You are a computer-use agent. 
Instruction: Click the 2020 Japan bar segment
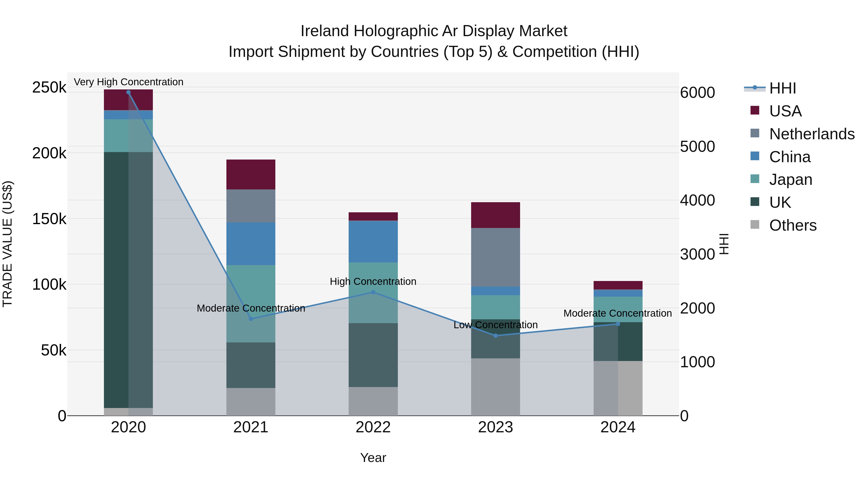point(128,136)
